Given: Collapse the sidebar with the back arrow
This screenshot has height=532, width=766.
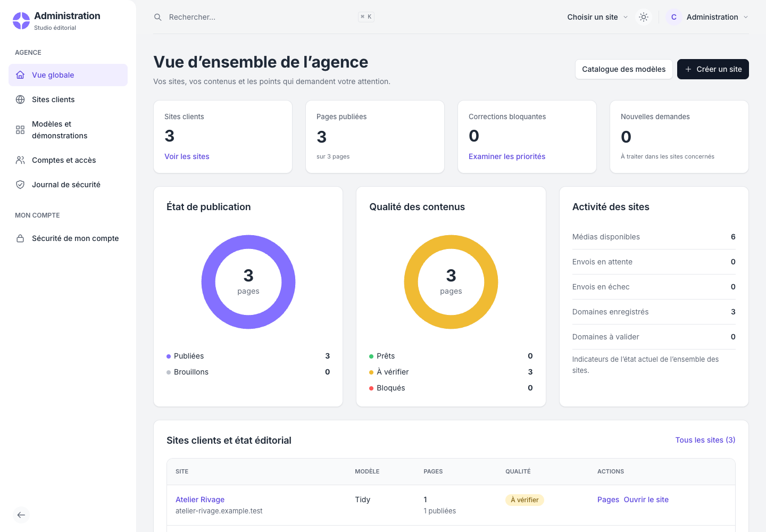Looking at the screenshot, I should click(21, 515).
